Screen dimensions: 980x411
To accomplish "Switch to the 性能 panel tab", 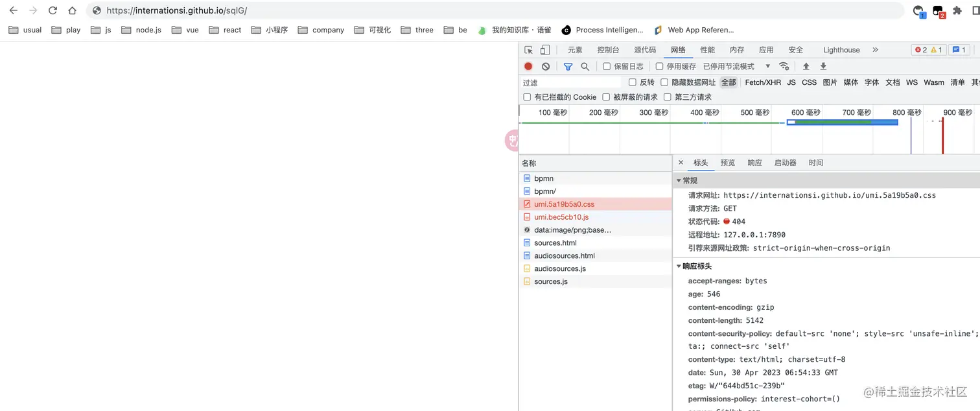I will (708, 50).
